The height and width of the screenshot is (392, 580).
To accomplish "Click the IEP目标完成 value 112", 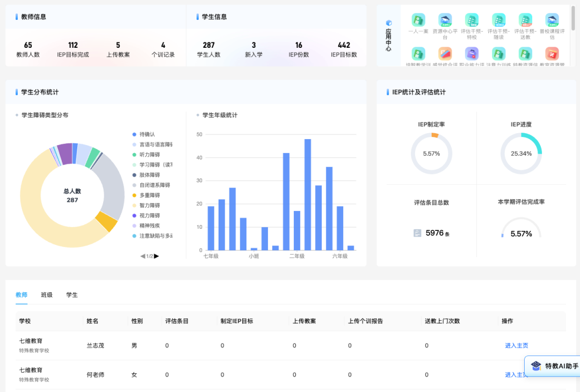I will coord(73,45).
